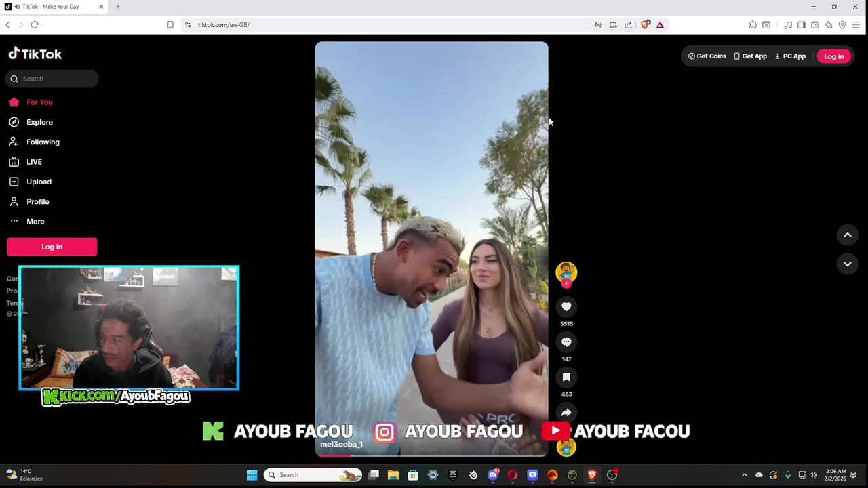
Task: Click the mel3ooba_1 username on the video
Action: coord(341,445)
